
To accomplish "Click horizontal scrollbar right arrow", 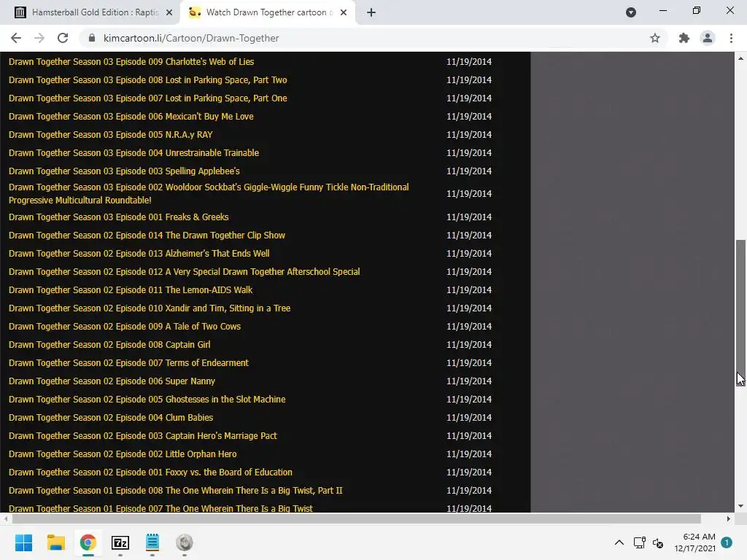I will [729, 518].
